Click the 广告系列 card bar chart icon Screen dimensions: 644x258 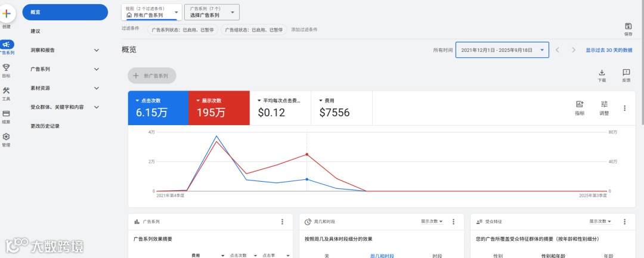[137, 222]
